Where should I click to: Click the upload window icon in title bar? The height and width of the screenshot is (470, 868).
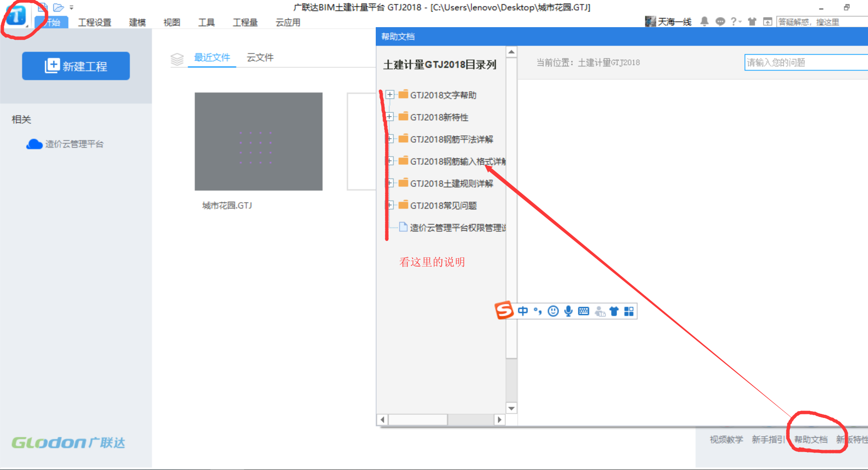768,22
